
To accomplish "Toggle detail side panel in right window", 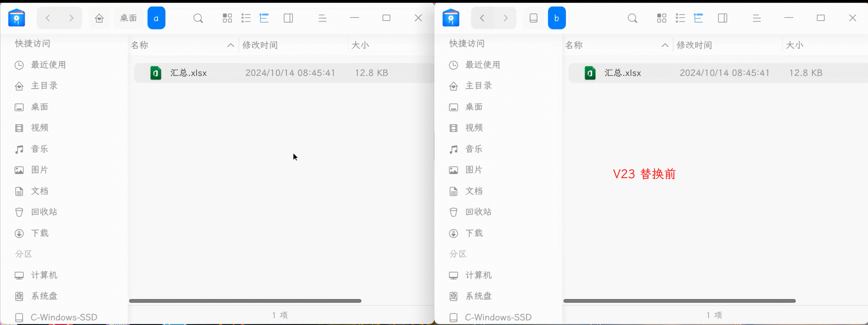I will (x=722, y=18).
